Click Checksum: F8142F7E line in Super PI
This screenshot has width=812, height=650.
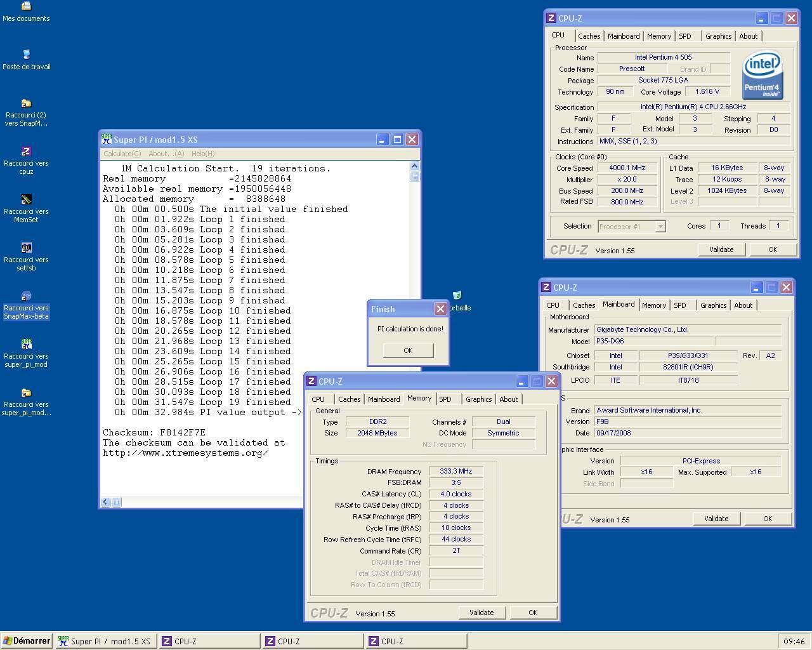(154, 432)
